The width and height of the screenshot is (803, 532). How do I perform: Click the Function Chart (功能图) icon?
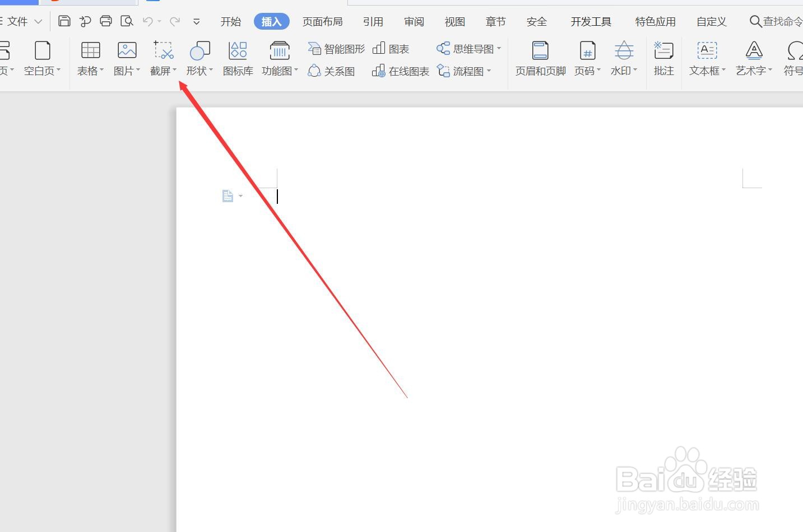pyautogui.click(x=280, y=50)
